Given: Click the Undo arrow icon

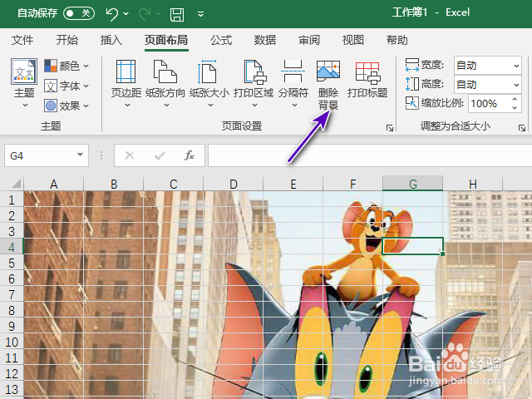Looking at the screenshot, I should pyautogui.click(x=111, y=14).
